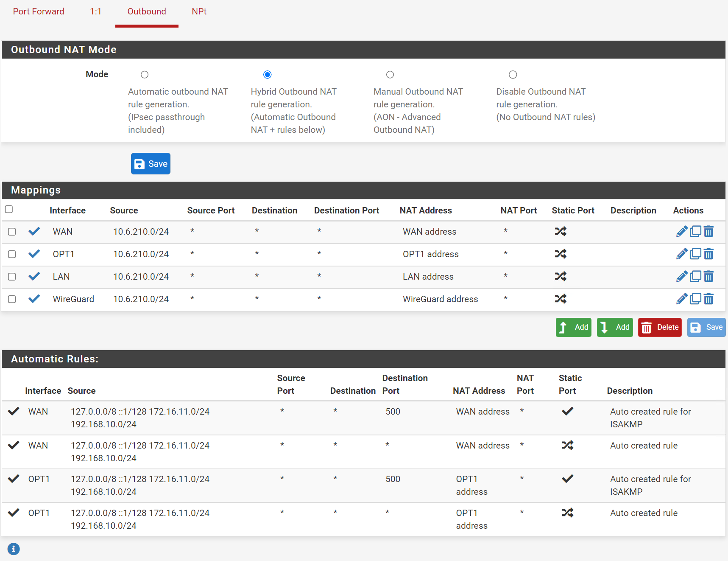Image resolution: width=728 pixels, height=561 pixels.
Task: Switch to the Port Forward tab
Action: pos(39,11)
